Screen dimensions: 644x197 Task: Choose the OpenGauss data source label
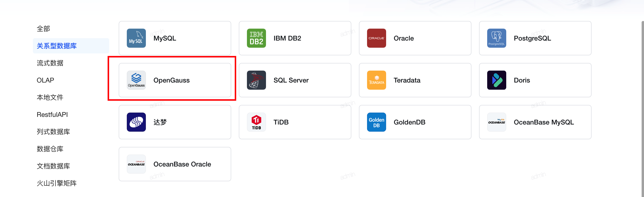click(172, 80)
